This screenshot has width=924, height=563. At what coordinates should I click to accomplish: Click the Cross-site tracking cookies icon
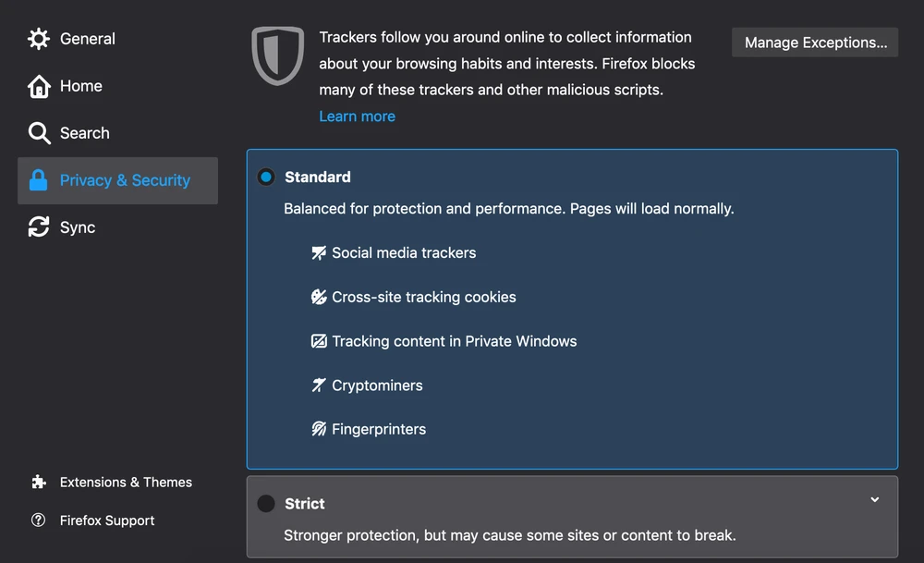point(319,297)
